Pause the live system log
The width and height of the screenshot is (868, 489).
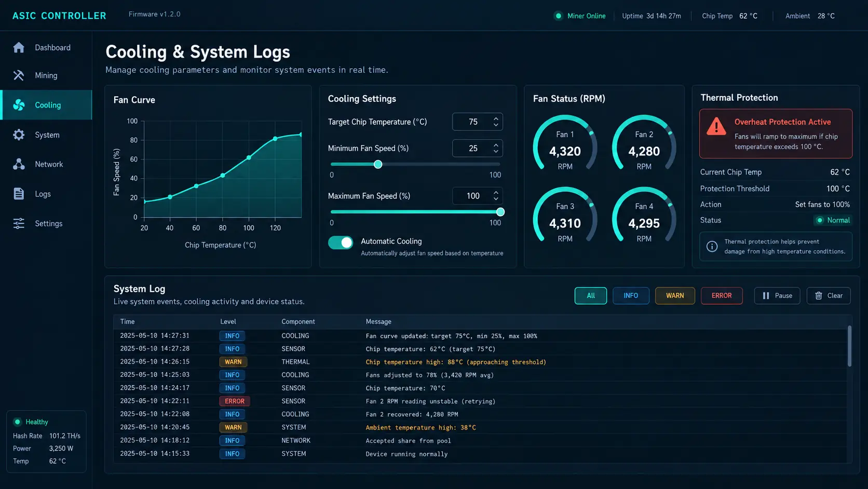point(777,296)
